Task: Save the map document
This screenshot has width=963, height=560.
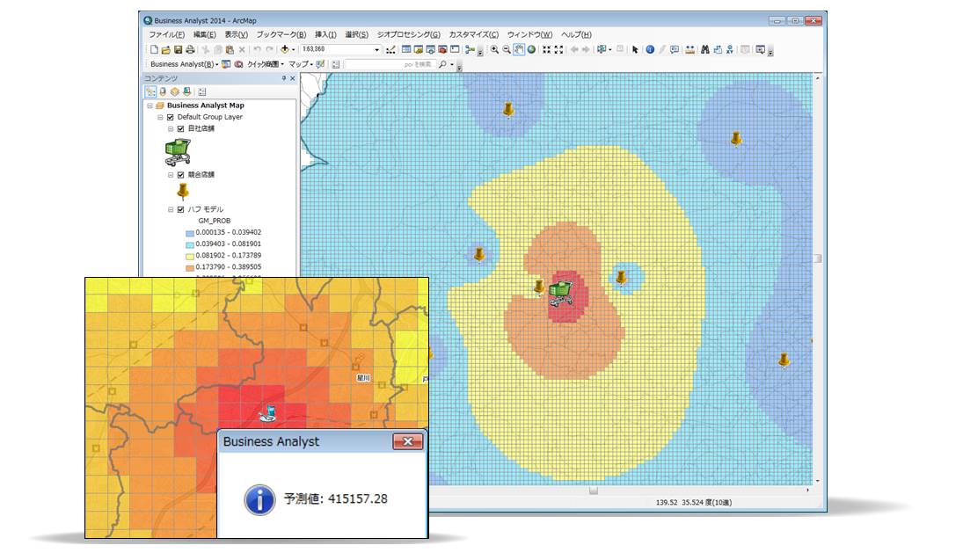Action: 179,50
